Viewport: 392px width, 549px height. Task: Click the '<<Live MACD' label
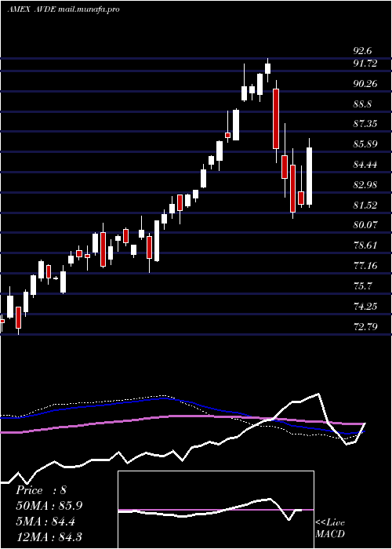pyautogui.click(x=330, y=529)
